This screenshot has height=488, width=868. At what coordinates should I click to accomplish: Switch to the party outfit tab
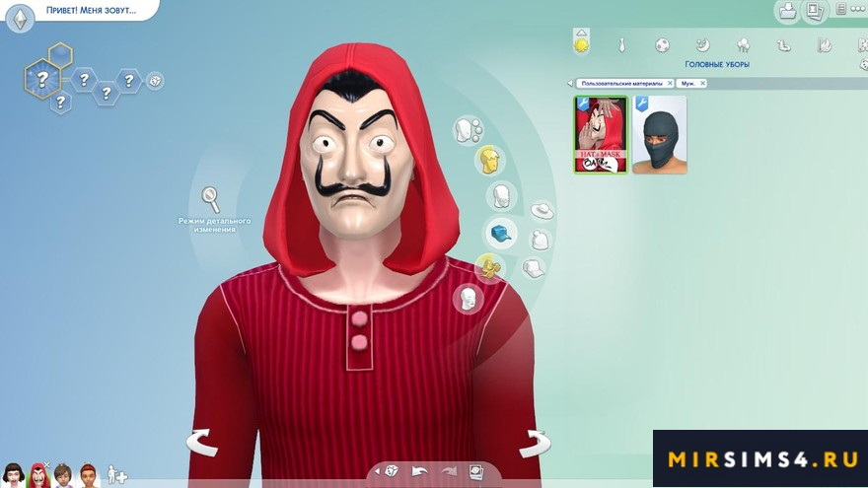tap(743, 44)
